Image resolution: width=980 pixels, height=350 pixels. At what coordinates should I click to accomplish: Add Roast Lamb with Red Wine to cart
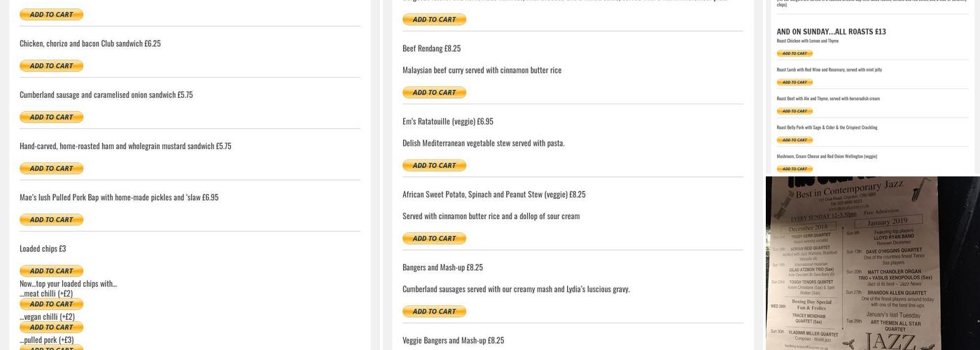(794, 83)
